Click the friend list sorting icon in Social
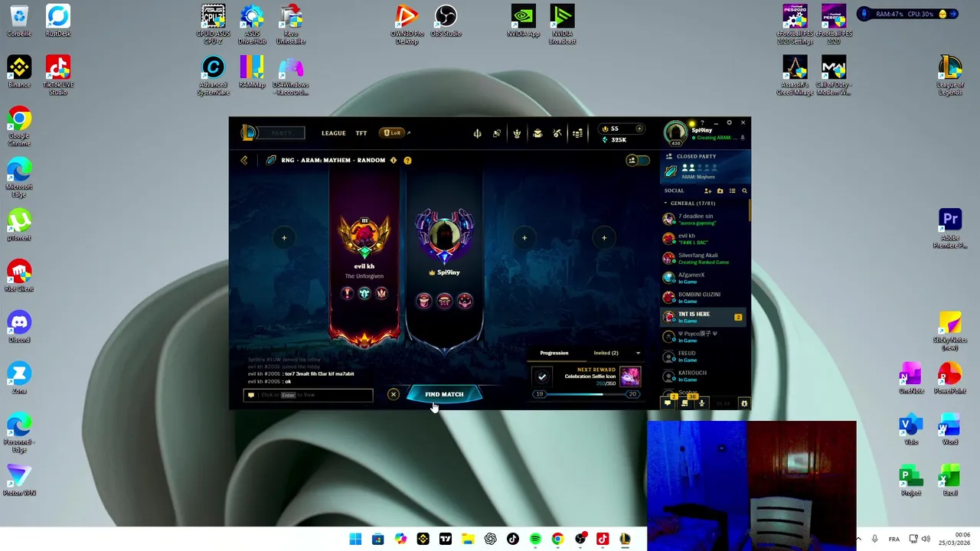 732,191
